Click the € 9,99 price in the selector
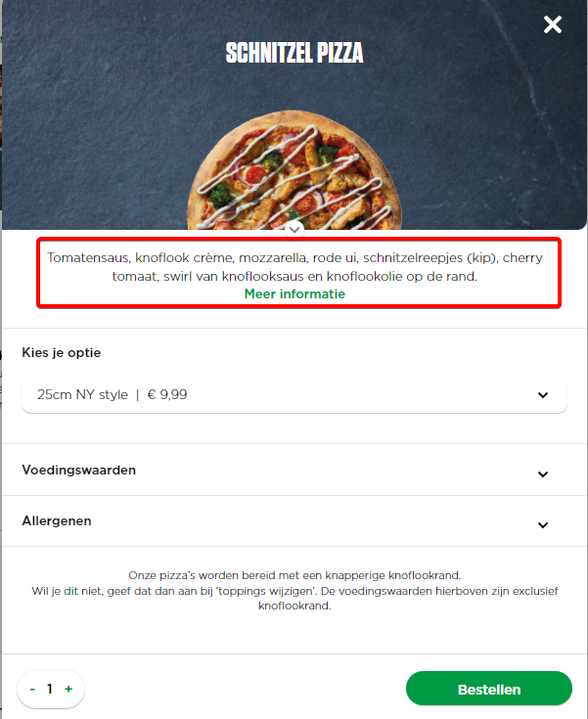Viewport: 588px width, 719px height. click(x=167, y=395)
